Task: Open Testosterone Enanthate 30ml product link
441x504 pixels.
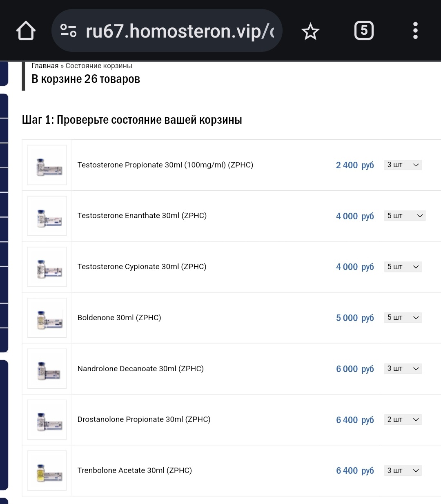Action: [142, 216]
